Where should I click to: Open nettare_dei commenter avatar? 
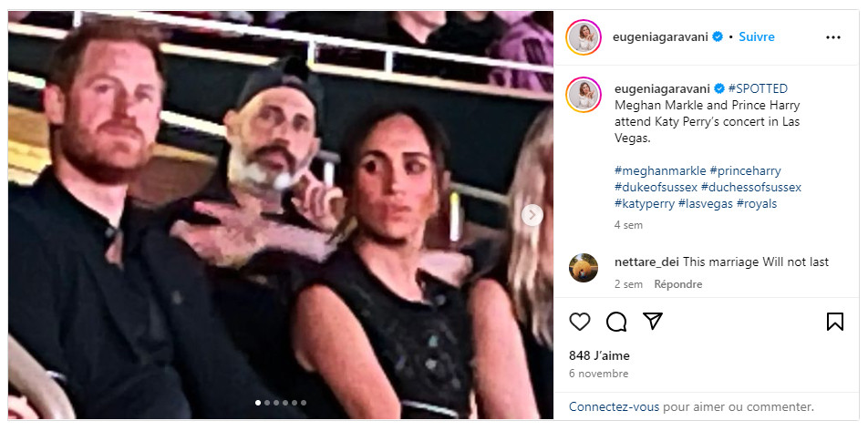click(584, 268)
